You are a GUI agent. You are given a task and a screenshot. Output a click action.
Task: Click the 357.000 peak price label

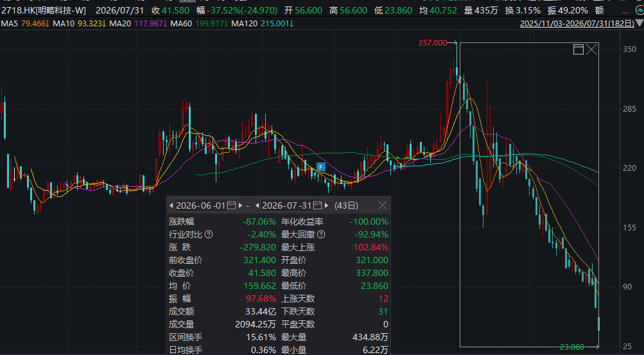[433, 42]
